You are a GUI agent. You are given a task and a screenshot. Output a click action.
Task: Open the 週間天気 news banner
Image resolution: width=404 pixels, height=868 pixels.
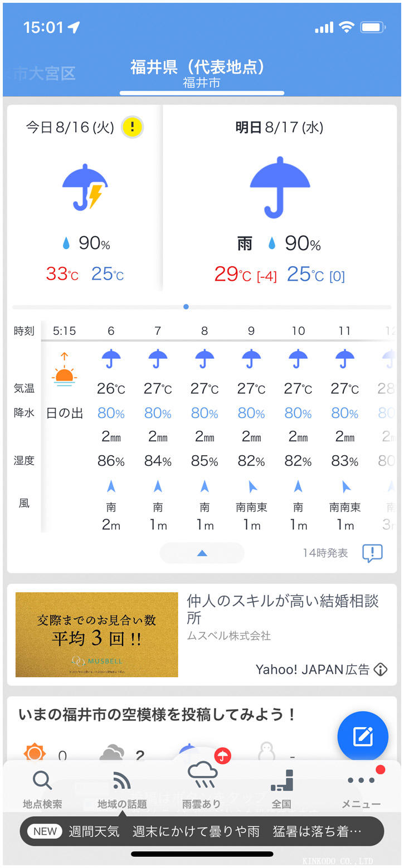(x=202, y=831)
